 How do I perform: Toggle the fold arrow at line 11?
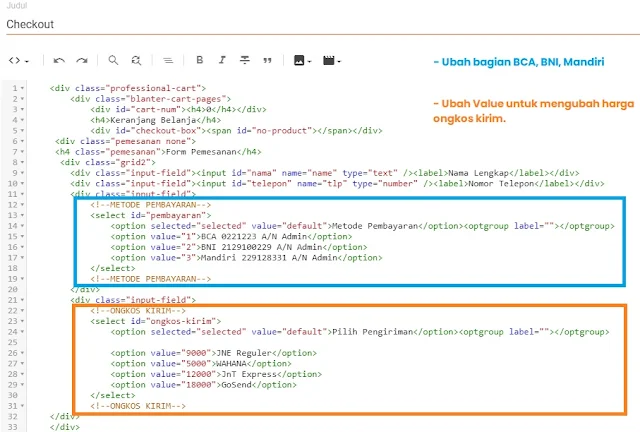[x=22, y=194]
